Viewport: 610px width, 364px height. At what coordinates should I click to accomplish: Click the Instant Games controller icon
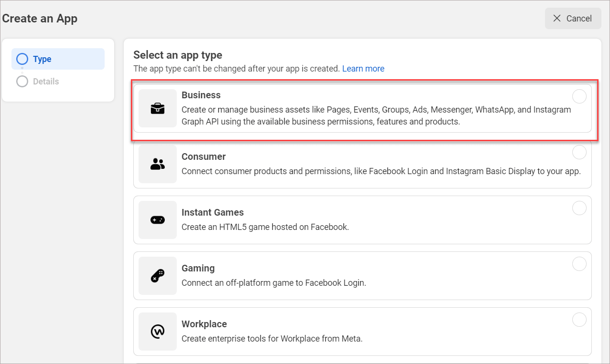pos(158,220)
